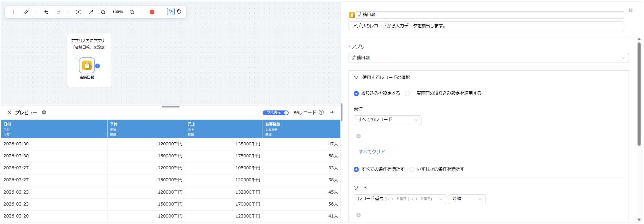Select the pencil edit tool

click(x=26, y=12)
